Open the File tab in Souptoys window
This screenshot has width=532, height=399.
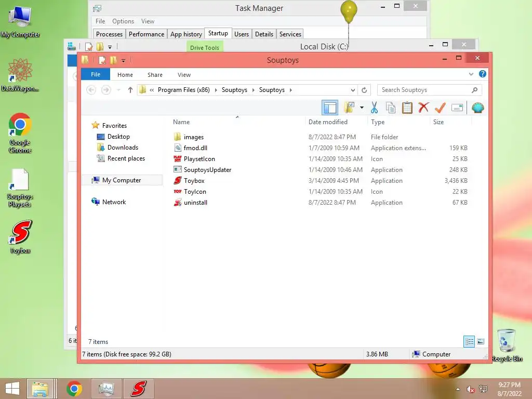96,74
